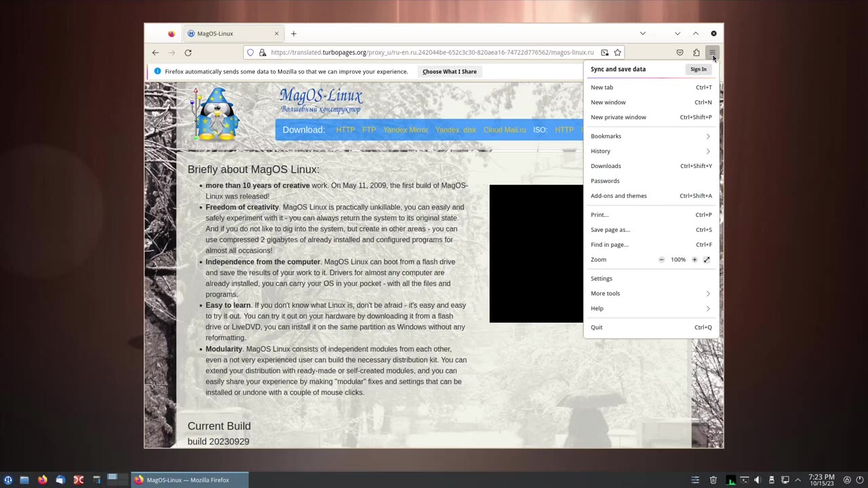Open the calculator taskbar icon
This screenshot has height=488, width=868.
pos(97,480)
